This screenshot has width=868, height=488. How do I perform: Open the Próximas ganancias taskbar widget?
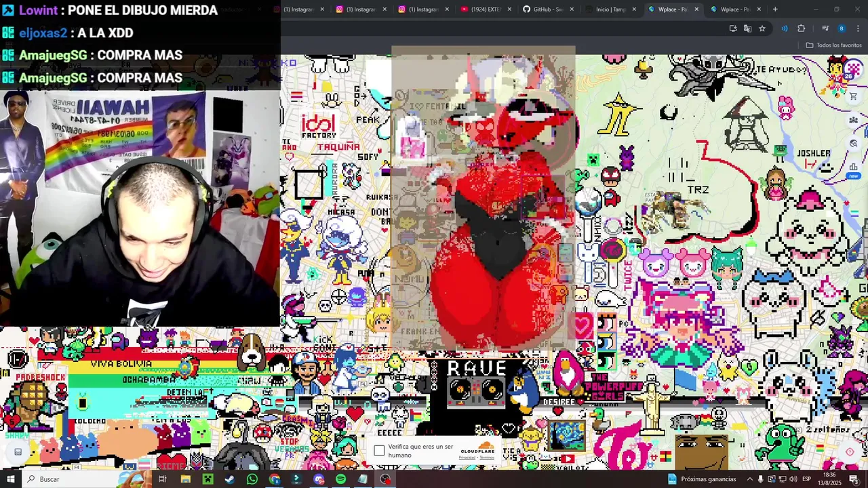coord(703,479)
